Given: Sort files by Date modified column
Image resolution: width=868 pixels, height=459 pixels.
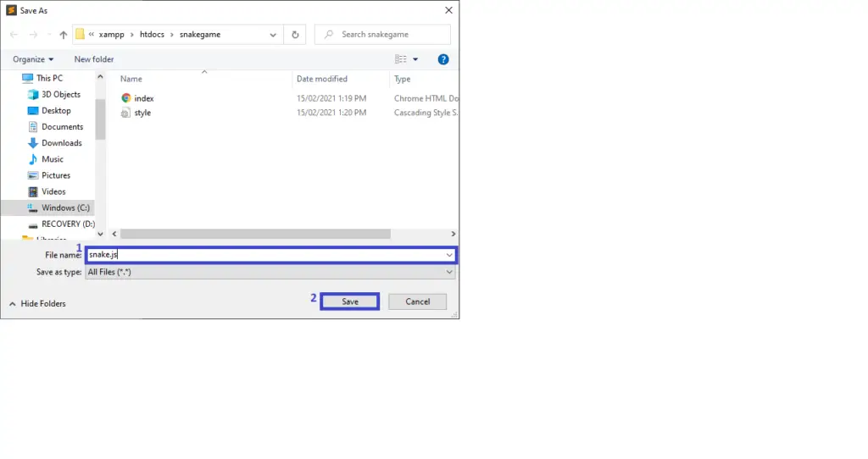Looking at the screenshot, I should tap(321, 79).
